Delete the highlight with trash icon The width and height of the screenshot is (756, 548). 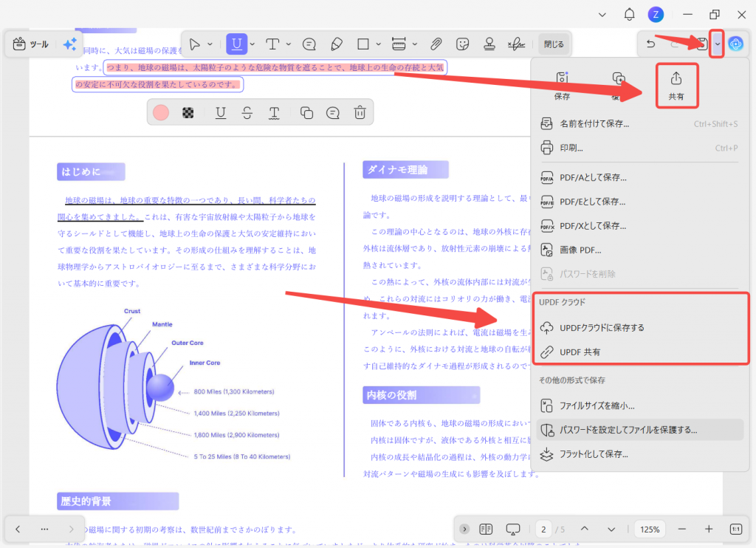click(x=360, y=113)
